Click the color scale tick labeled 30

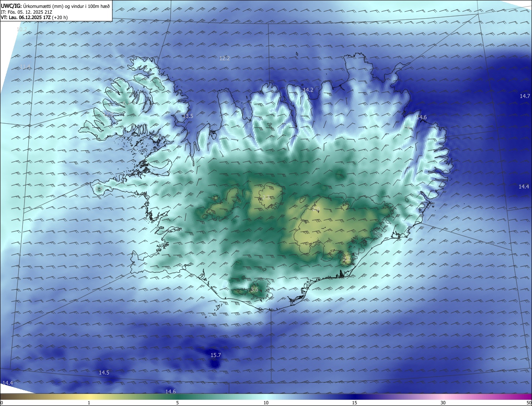(x=443, y=403)
